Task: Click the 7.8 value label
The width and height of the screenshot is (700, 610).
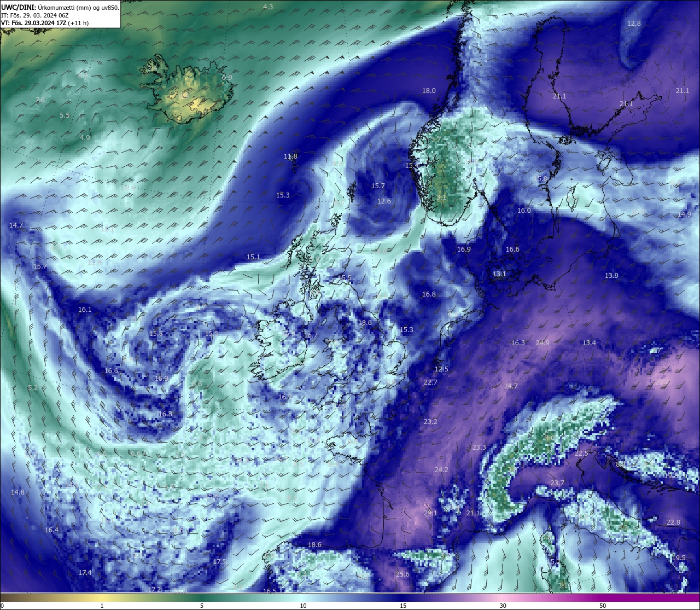Action: (x=40, y=100)
